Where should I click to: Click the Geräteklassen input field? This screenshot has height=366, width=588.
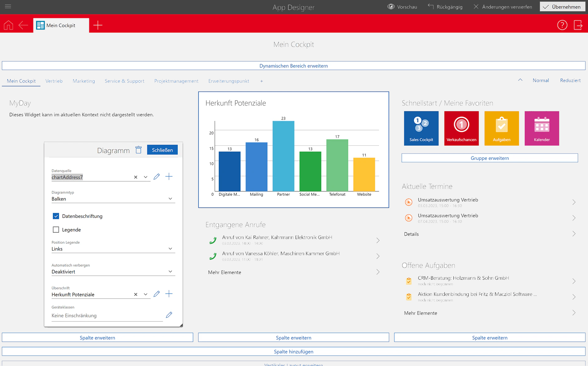[107, 315]
